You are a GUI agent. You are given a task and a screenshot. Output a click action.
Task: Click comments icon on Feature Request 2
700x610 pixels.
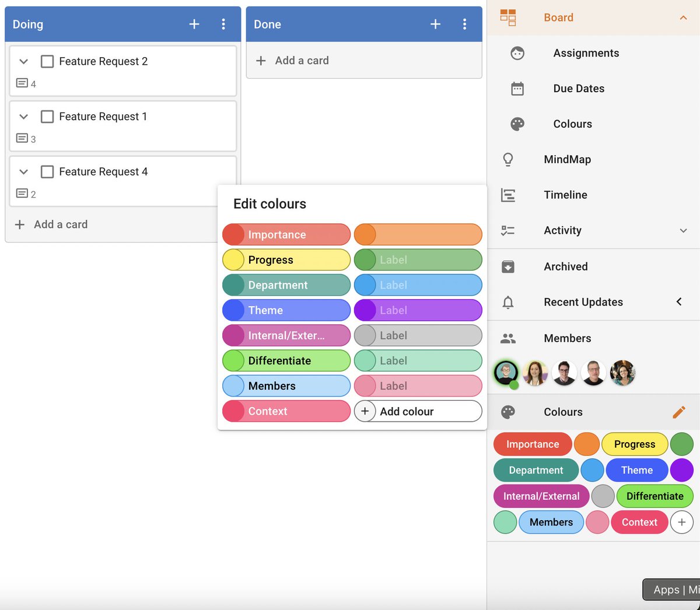tap(22, 83)
